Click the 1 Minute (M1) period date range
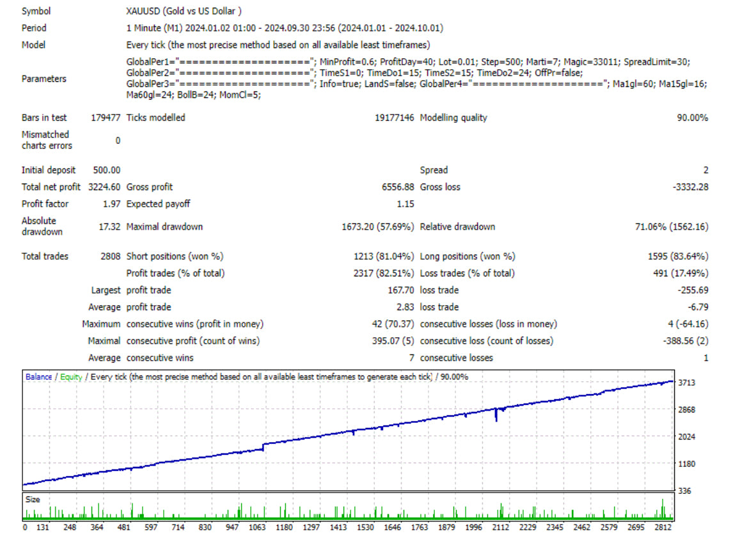The width and height of the screenshot is (756, 538). [x=285, y=28]
